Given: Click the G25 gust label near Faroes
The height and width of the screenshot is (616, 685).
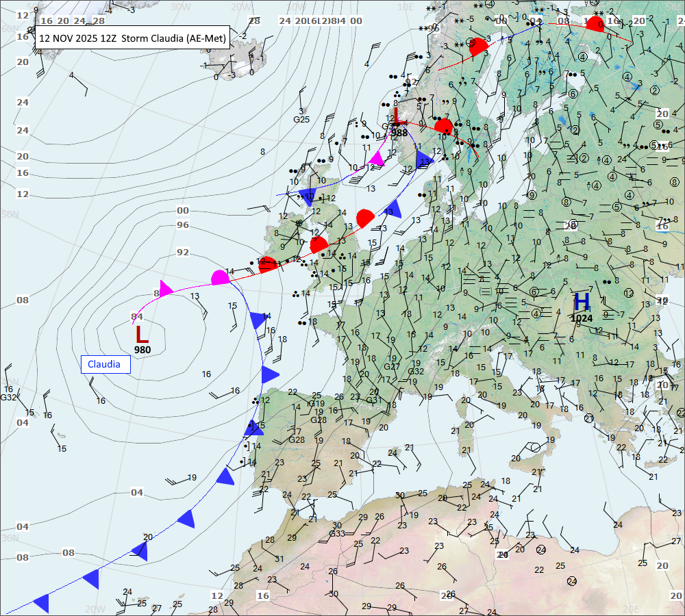Looking at the screenshot, I should point(301,120).
